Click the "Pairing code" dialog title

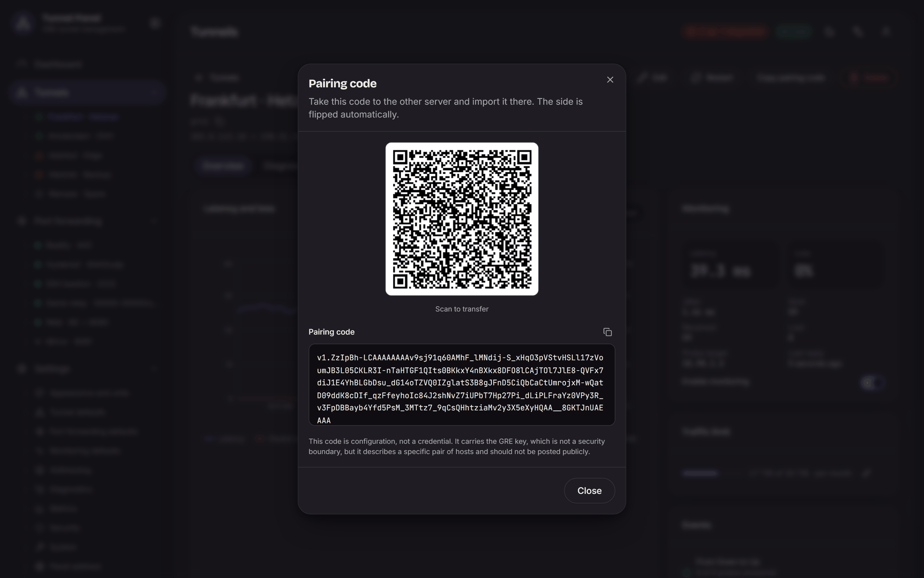coord(343,83)
